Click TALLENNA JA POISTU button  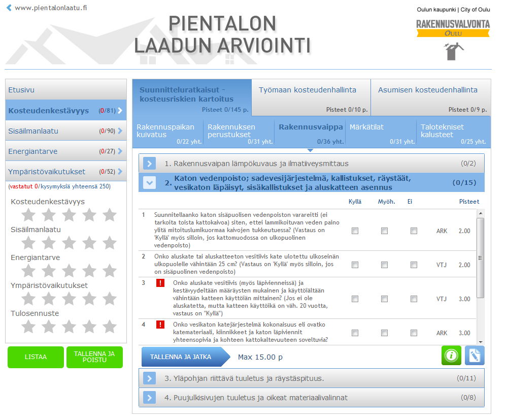[94, 357]
